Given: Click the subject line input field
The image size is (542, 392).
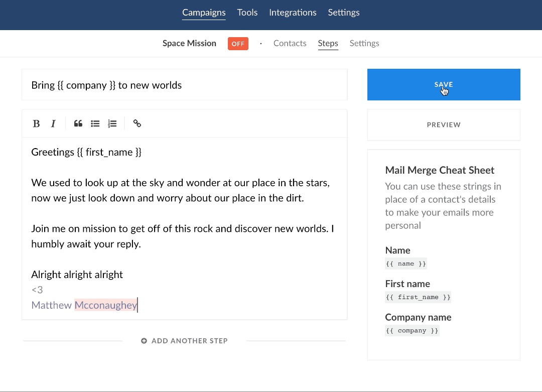Looking at the screenshot, I should pyautogui.click(x=185, y=85).
